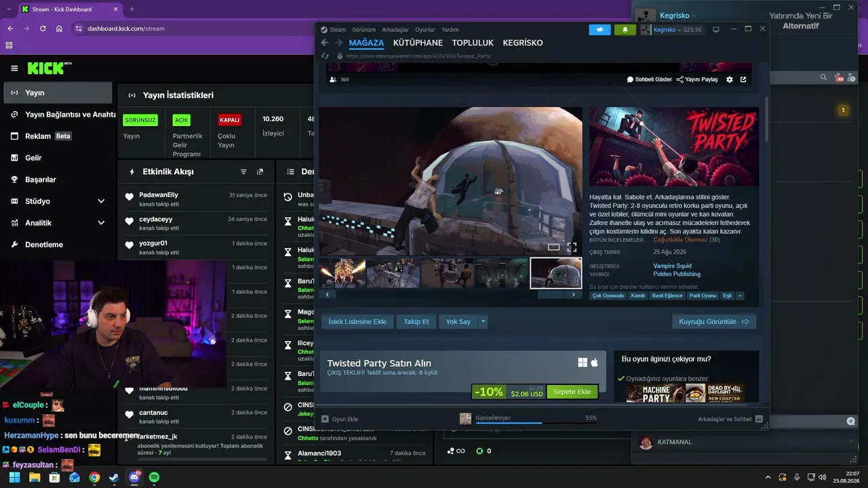This screenshot has height=488, width=868.
Task: Open the Başarılar sidebar item
Action: point(58,180)
